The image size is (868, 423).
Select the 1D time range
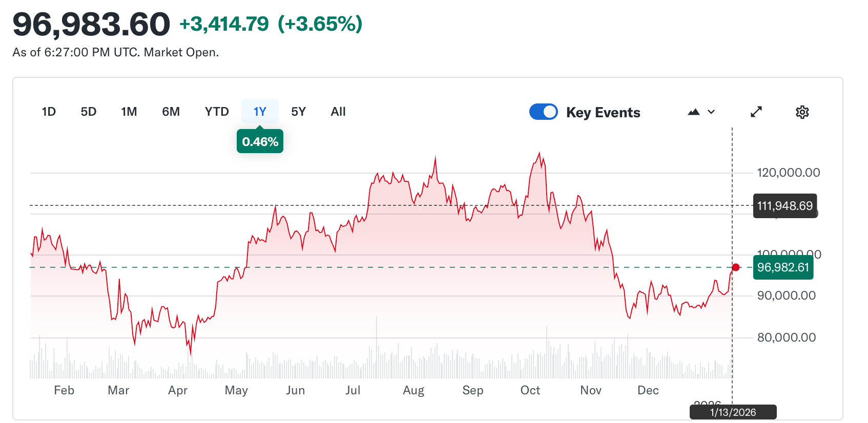tap(49, 112)
